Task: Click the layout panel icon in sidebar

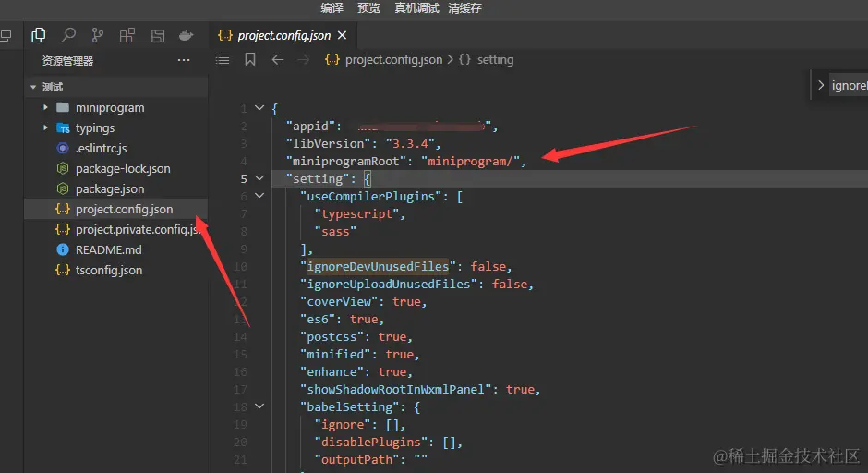Action: (x=158, y=36)
